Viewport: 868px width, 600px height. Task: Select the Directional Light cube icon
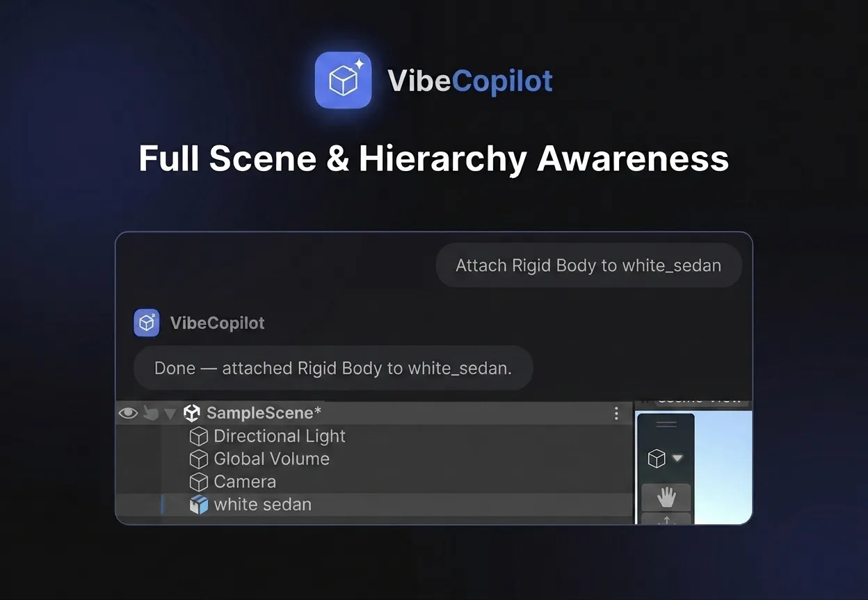[x=199, y=437]
